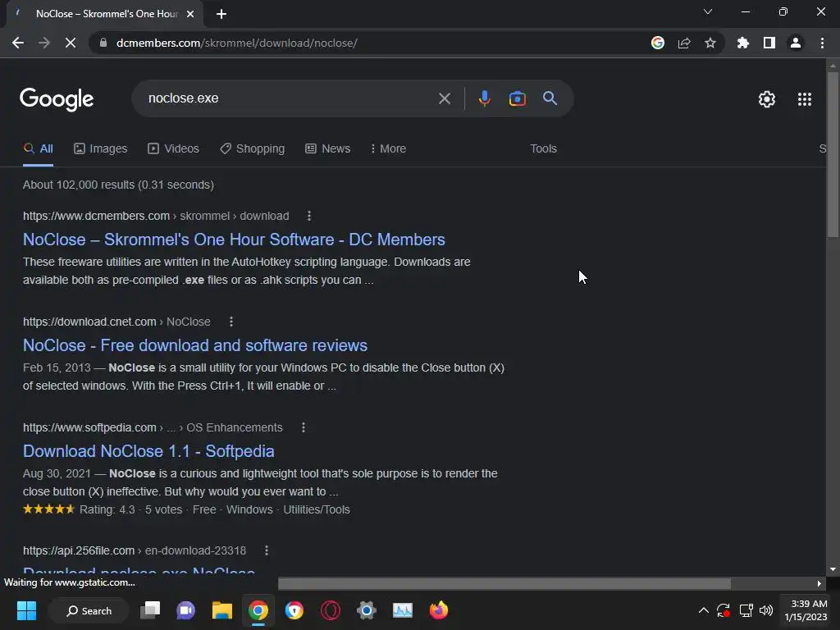Open the Windows Start menu
Screen dimensions: 840x630
(26, 610)
